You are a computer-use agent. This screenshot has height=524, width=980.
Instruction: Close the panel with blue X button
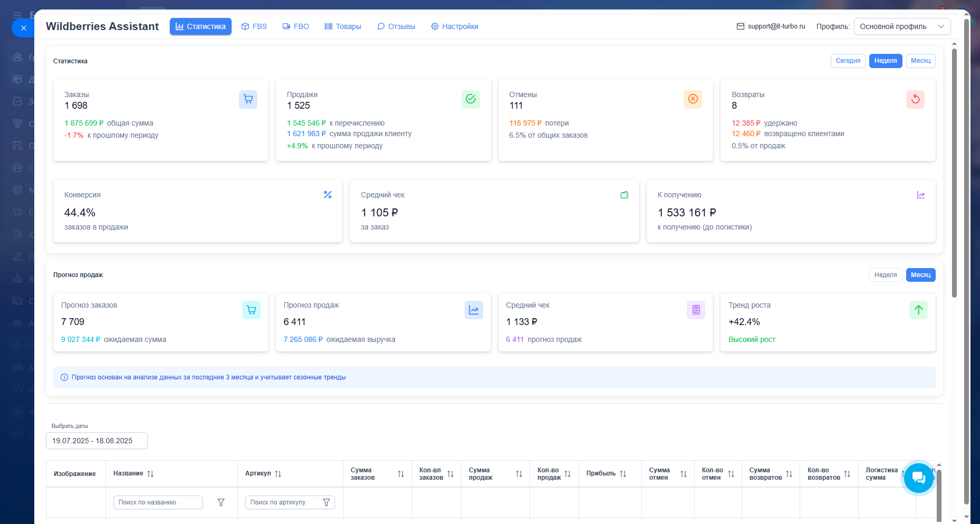point(23,28)
